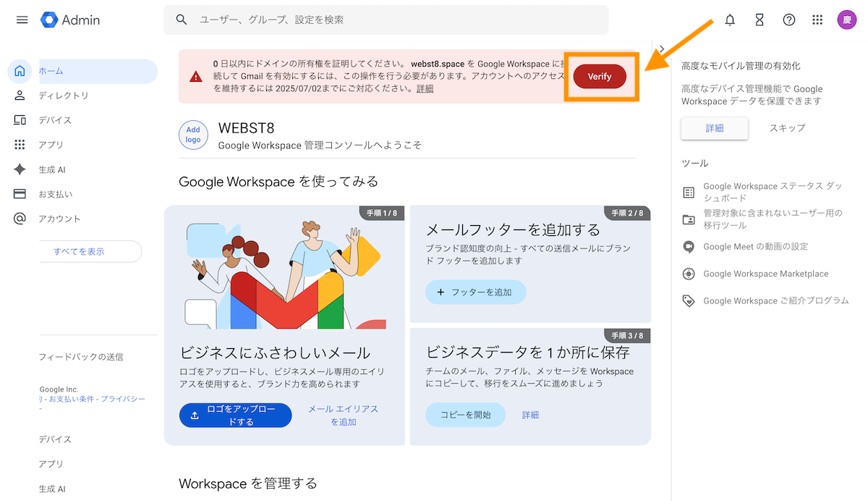This screenshot has width=868, height=501.
Task: Click the デバイス devices icon near top
Action: pyautogui.click(x=20, y=120)
